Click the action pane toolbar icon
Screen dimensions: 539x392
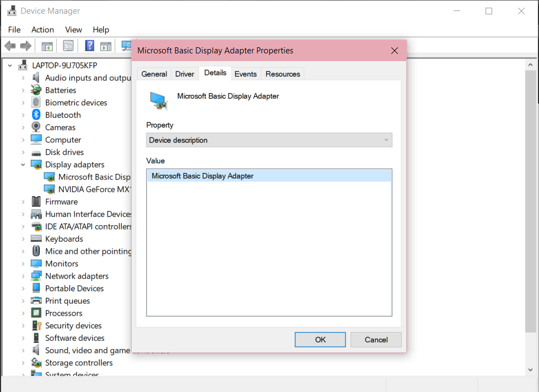point(105,46)
